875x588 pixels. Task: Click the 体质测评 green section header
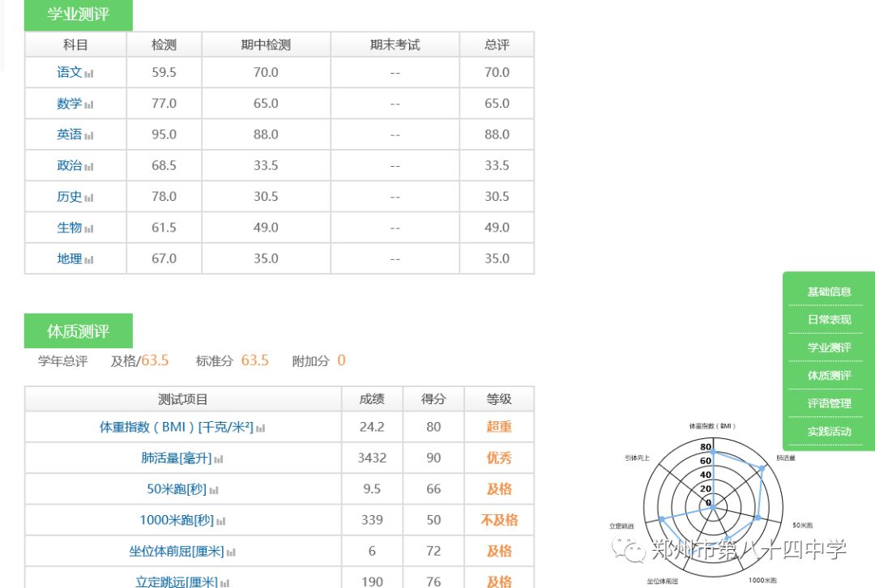78,331
